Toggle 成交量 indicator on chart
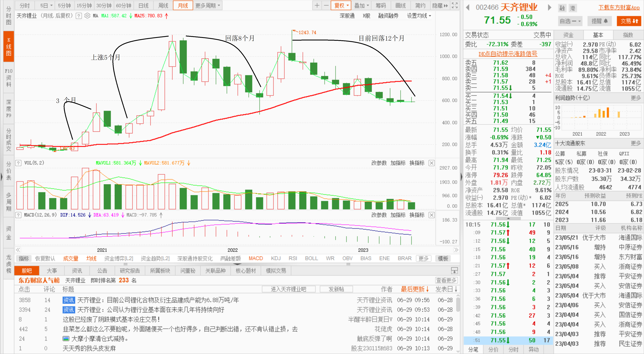 click(x=70, y=259)
